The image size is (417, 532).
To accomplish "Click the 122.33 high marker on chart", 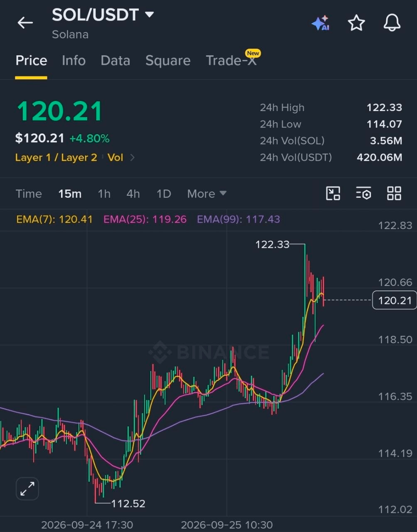I will 272,244.
